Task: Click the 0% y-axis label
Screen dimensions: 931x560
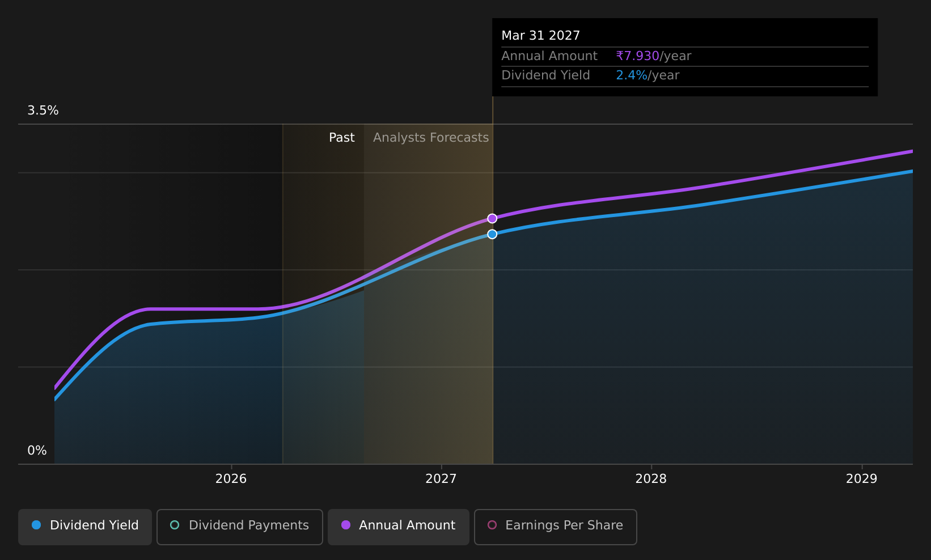Action: [37, 451]
